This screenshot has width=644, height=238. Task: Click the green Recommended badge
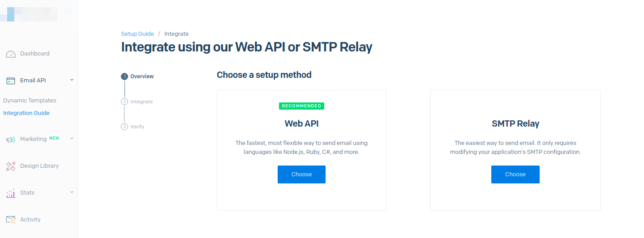301,106
